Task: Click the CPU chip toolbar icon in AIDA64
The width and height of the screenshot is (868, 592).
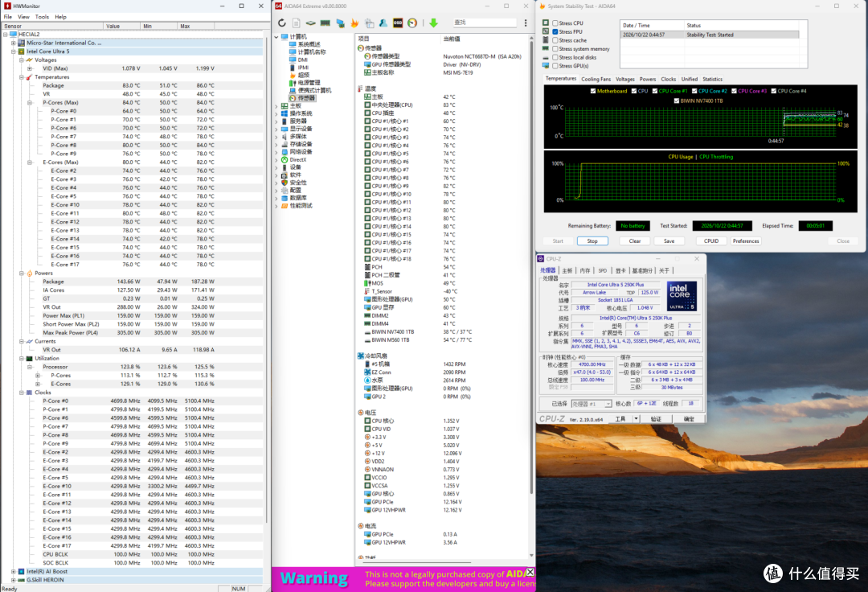Action: pos(310,23)
